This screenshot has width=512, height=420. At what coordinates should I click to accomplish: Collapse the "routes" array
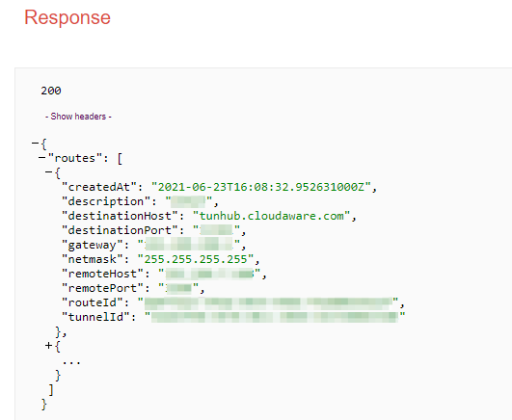click(41, 158)
